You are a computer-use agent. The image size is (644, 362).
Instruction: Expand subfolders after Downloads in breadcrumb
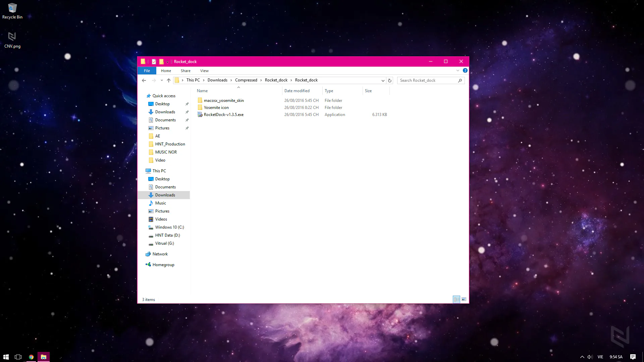[231, 80]
